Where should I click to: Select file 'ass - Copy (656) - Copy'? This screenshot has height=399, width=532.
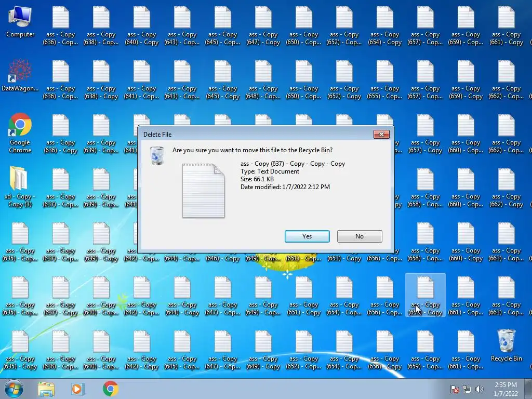click(385, 350)
